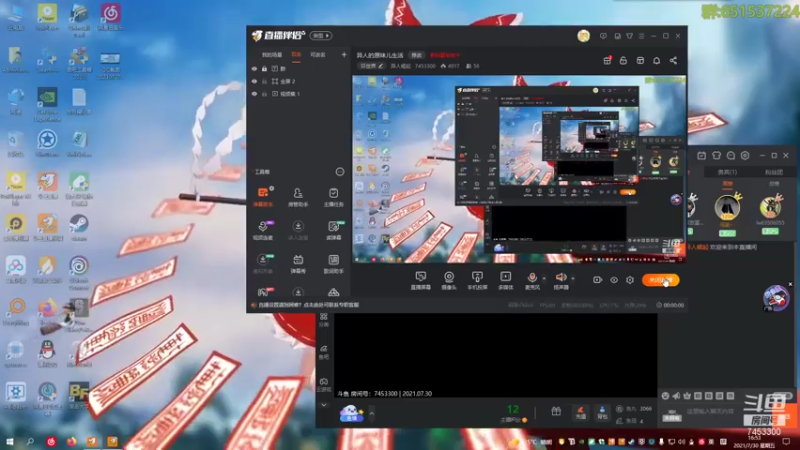
Task: Click the floating round mascot ball
Action: (x=776, y=298)
